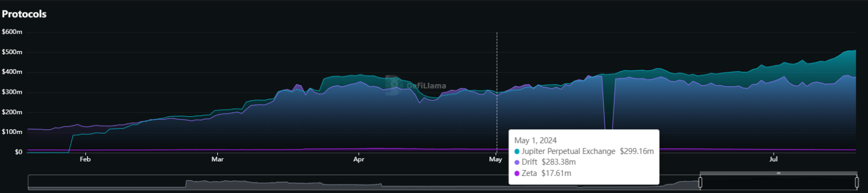The height and width of the screenshot is (193, 868).
Task: Click the "$300m" y-axis label
Action: (x=12, y=92)
